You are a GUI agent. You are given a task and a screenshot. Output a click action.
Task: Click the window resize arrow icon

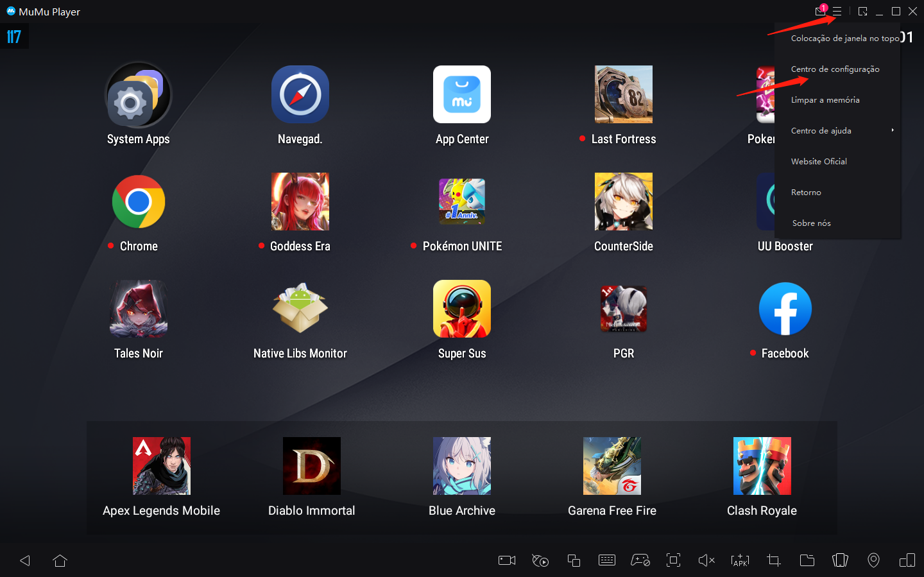point(863,11)
